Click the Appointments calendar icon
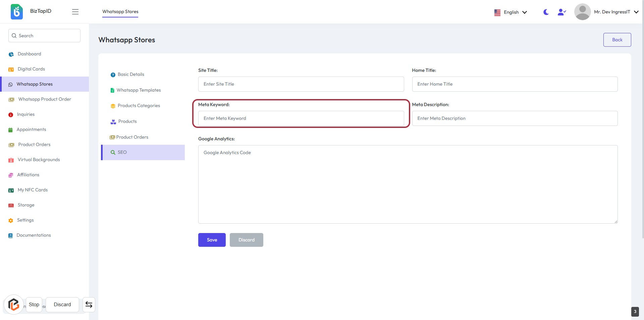Viewport: 644px width, 320px height. pyautogui.click(x=10, y=130)
